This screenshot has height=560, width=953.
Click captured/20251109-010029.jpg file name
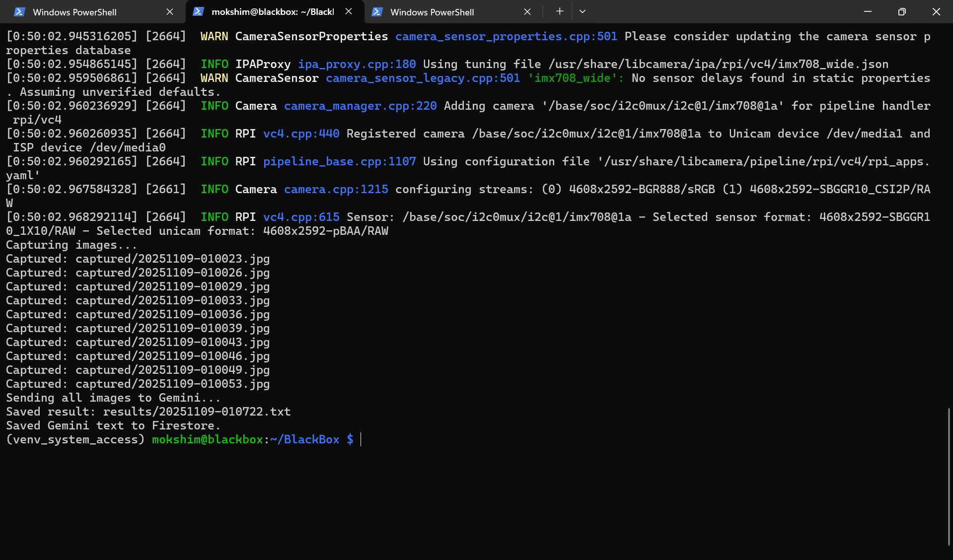pos(172,286)
